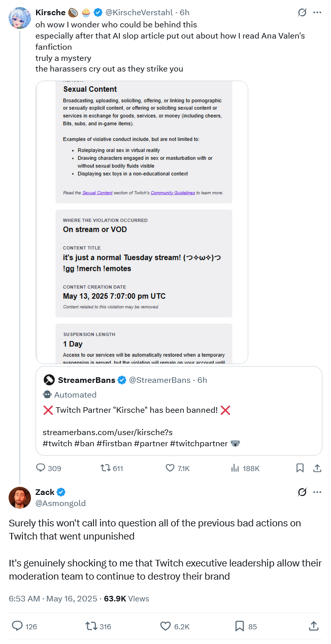
Task: Like Kirsche's post showing 7.1K likes
Action: pos(171,468)
